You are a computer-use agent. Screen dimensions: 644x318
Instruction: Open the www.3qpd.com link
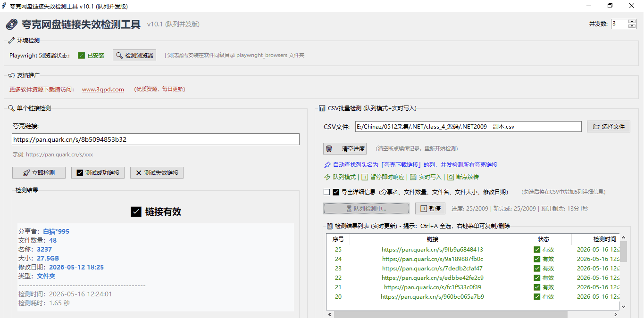click(x=103, y=90)
